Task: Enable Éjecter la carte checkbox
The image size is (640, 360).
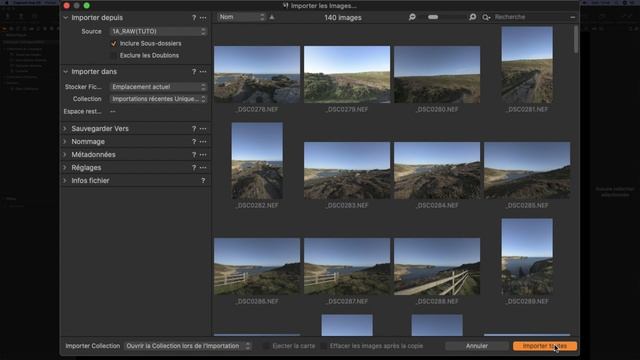Action: tap(266, 346)
